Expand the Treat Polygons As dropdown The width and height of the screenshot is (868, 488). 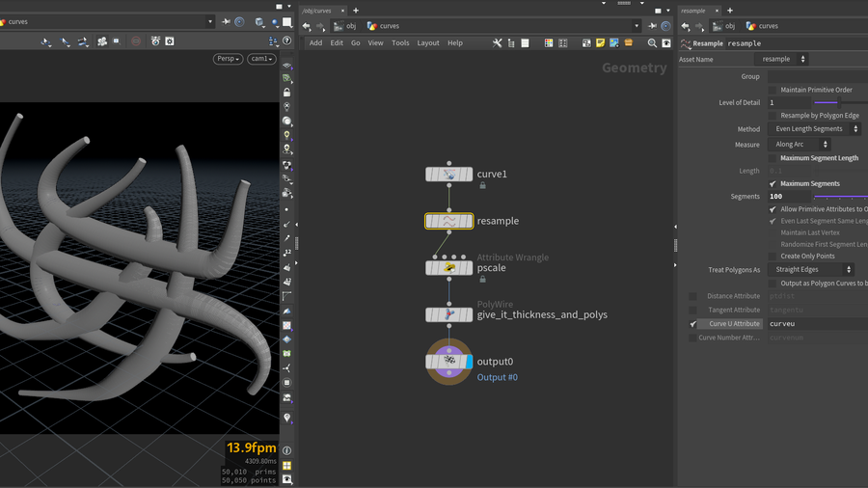click(813, 270)
